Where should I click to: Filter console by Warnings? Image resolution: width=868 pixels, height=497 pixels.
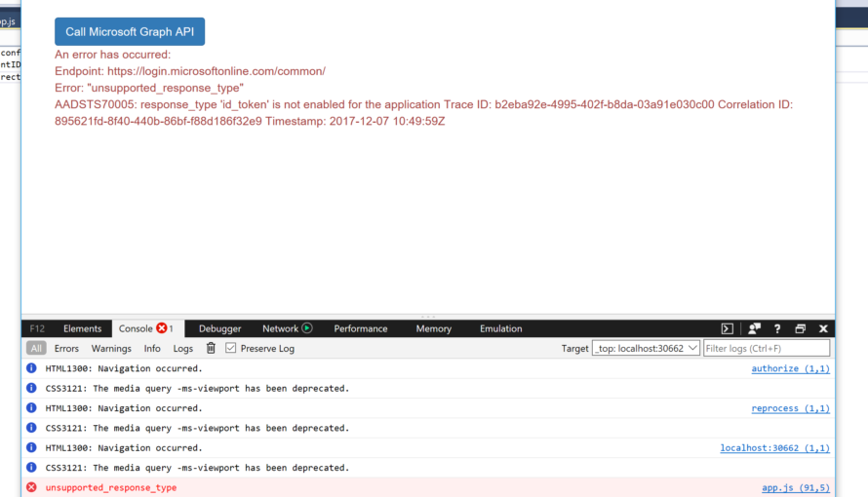pyautogui.click(x=111, y=348)
